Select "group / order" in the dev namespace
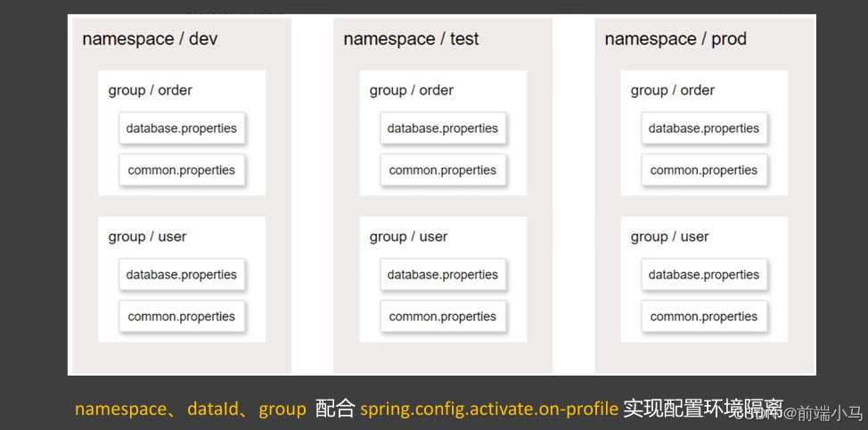 (150, 90)
